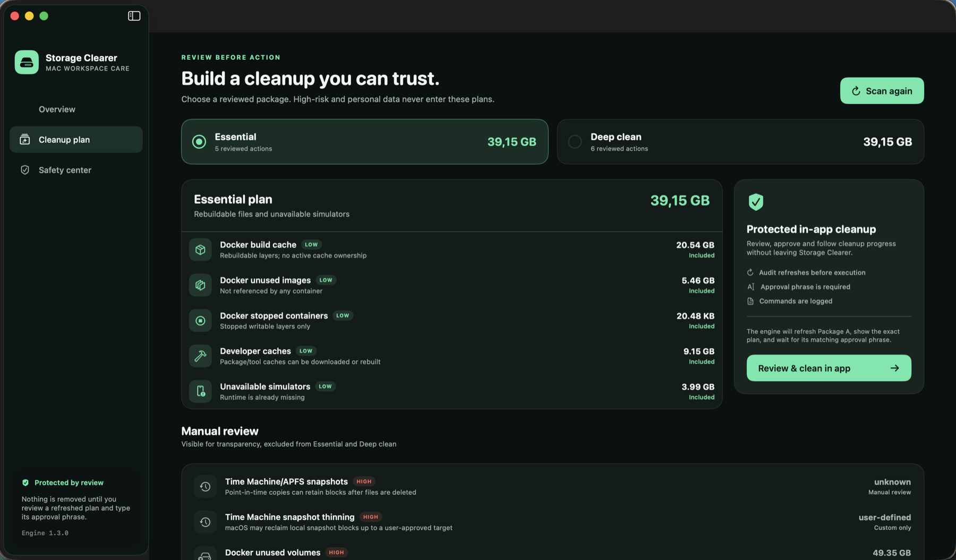Click the refresh icon in Scan again

[x=856, y=91]
